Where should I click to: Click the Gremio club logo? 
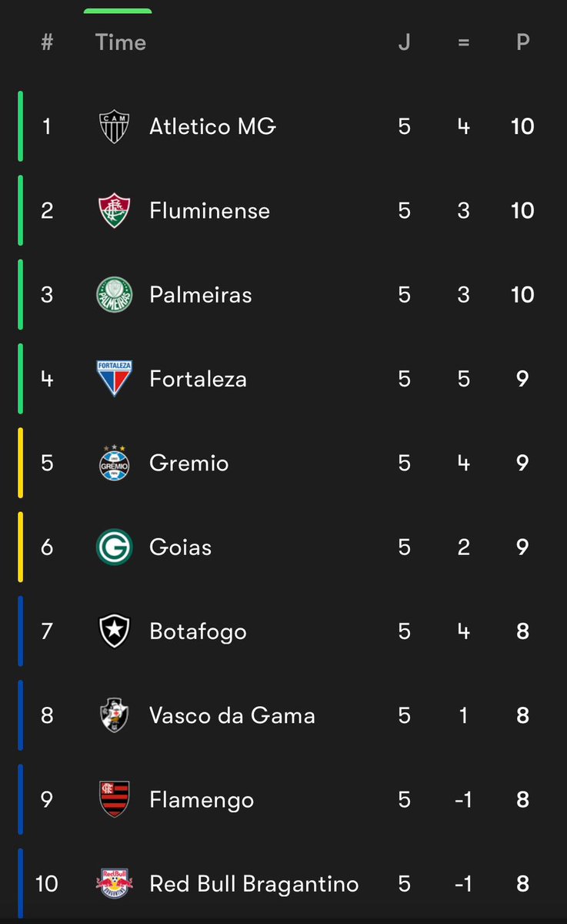pyautogui.click(x=115, y=463)
